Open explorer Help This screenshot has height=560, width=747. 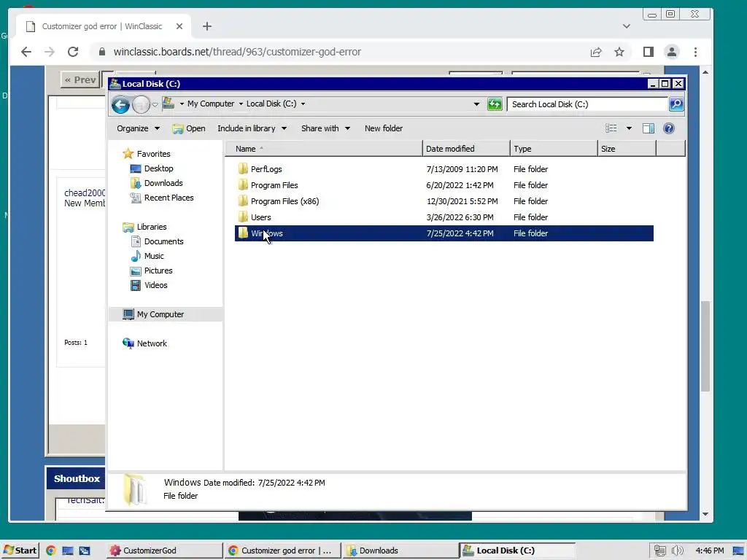669,128
